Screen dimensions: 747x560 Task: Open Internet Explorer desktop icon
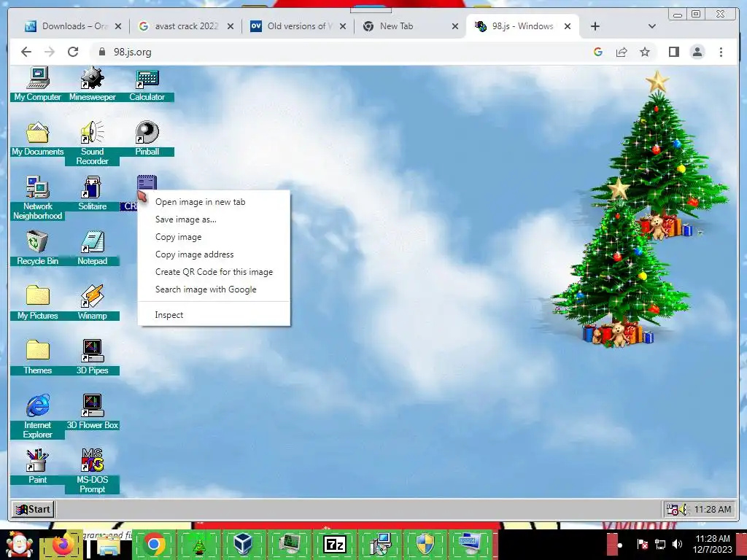pos(38,416)
